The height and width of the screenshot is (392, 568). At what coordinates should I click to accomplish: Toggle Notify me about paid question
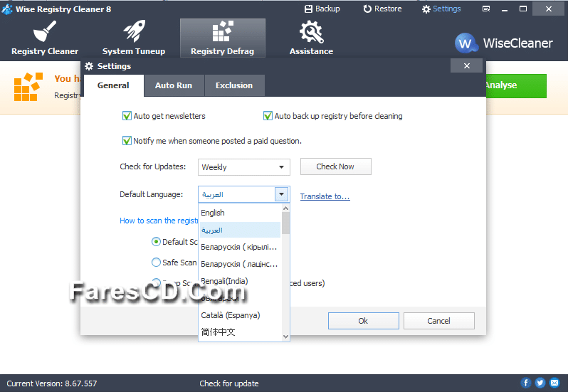[127, 140]
